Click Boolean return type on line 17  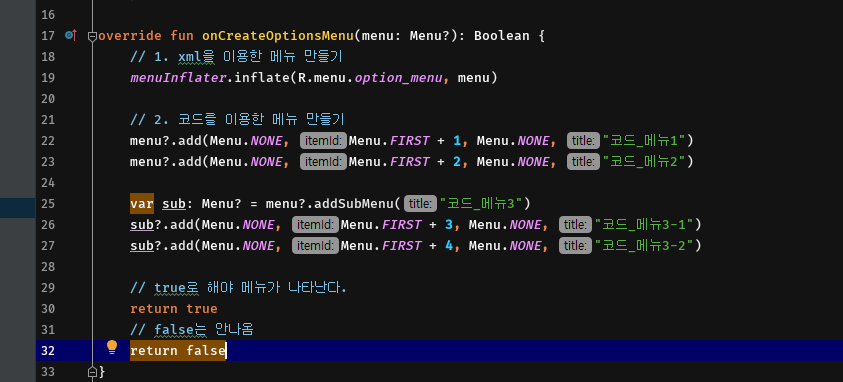click(502, 36)
